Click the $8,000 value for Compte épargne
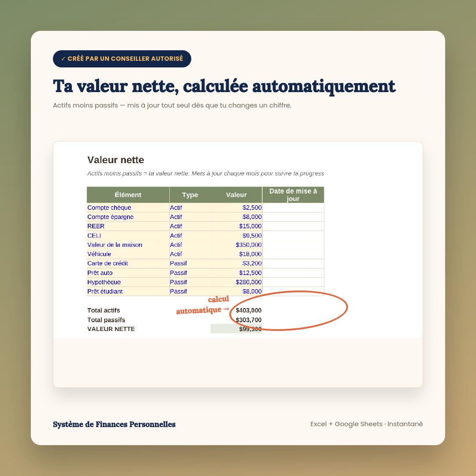The image size is (476, 476). tap(237, 217)
